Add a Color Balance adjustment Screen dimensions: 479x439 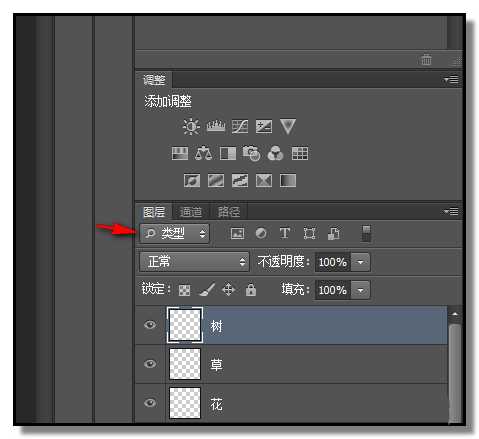tap(203, 154)
